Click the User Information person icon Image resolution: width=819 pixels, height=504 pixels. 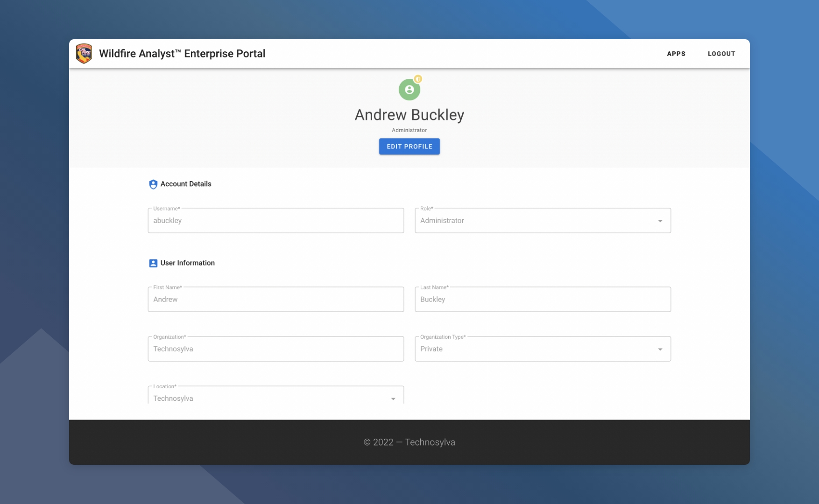coord(153,263)
